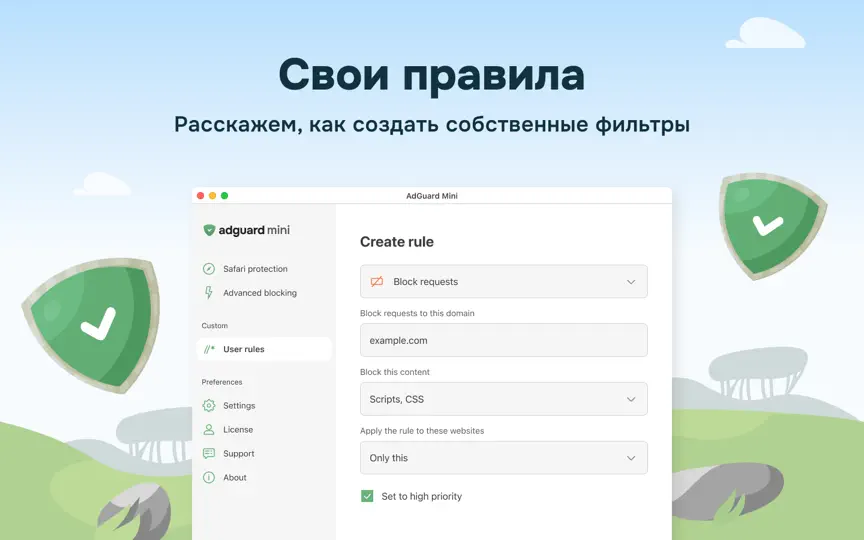
Task: Open Safari protection compass icon
Action: (x=208, y=269)
